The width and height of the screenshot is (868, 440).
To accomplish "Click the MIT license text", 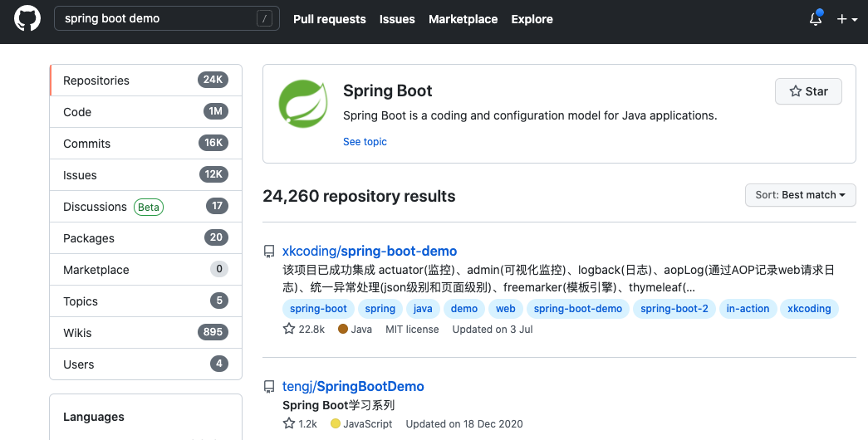I will (412, 330).
